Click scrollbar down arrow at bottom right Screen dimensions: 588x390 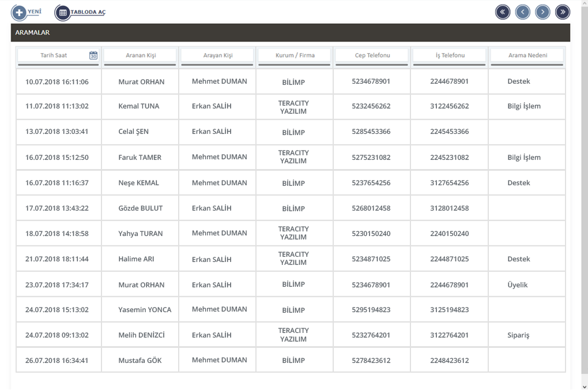tap(584, 386)
